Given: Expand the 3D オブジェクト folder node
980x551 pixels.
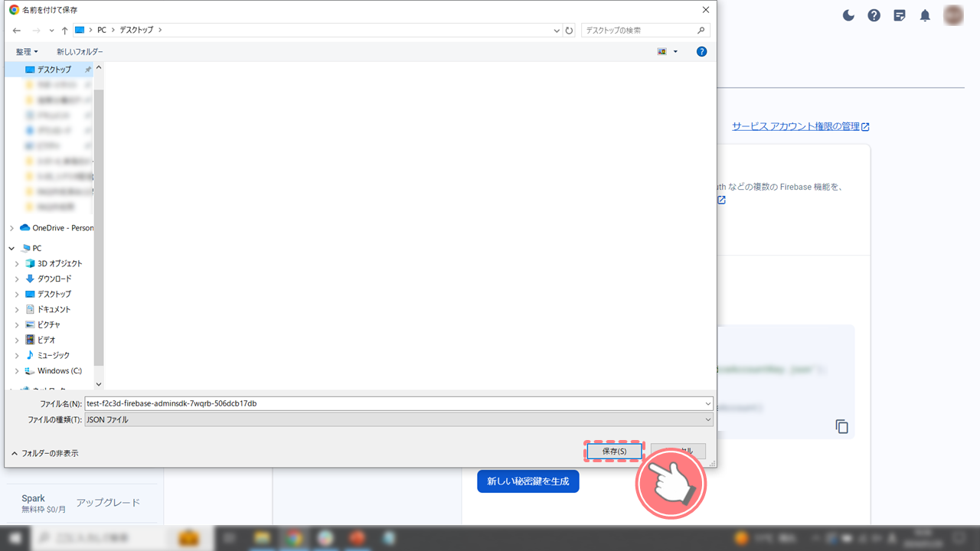Looking at the screenshot, I should click(18, 263).
